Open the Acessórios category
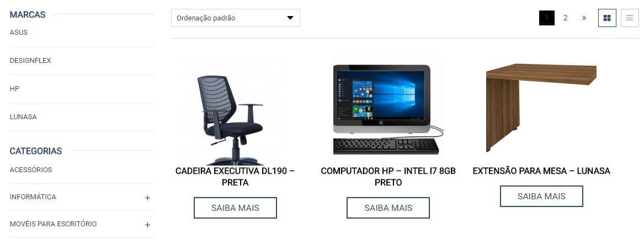Viewport: 644px width, 244px height. [31, 169]
